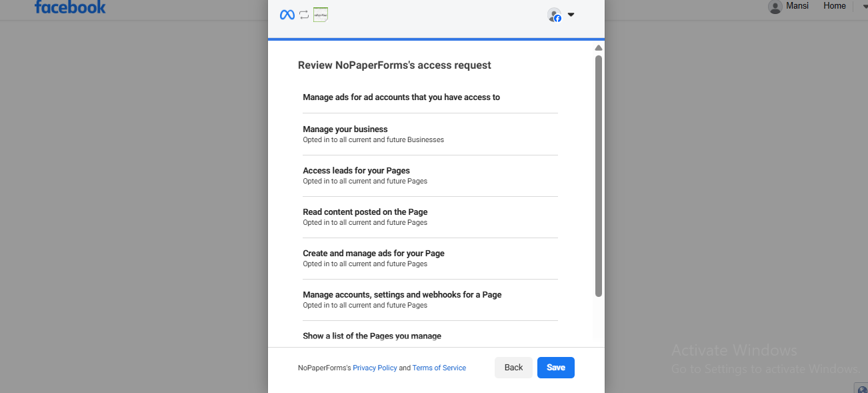Open the account switcher dropdown caret

point(571,15)
